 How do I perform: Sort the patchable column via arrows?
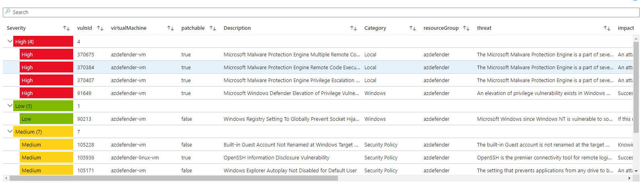[213, 28]
